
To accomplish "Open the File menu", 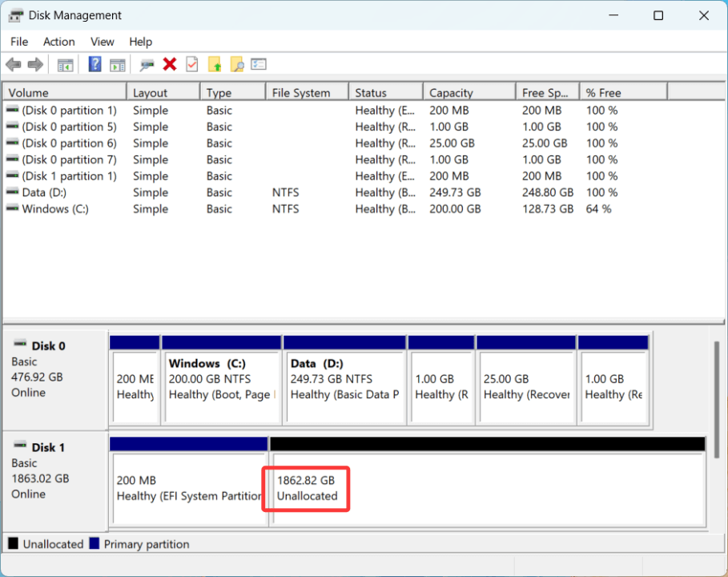I will (x=18, y=42).
